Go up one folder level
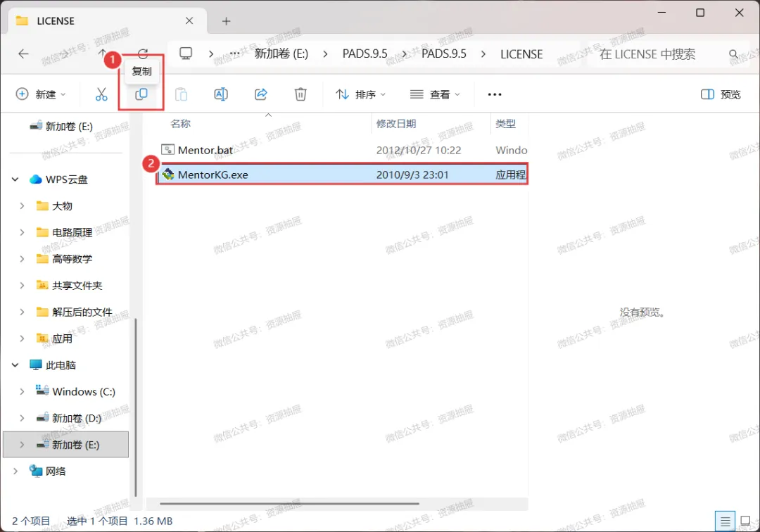 [x=102, y=53]
